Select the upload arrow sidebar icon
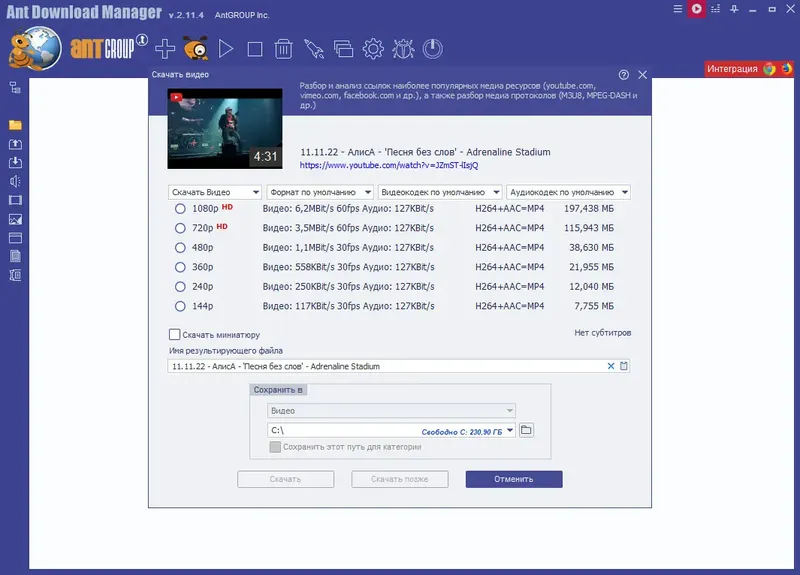This screenshot has height=575, width=800. [x=15, y=144]
